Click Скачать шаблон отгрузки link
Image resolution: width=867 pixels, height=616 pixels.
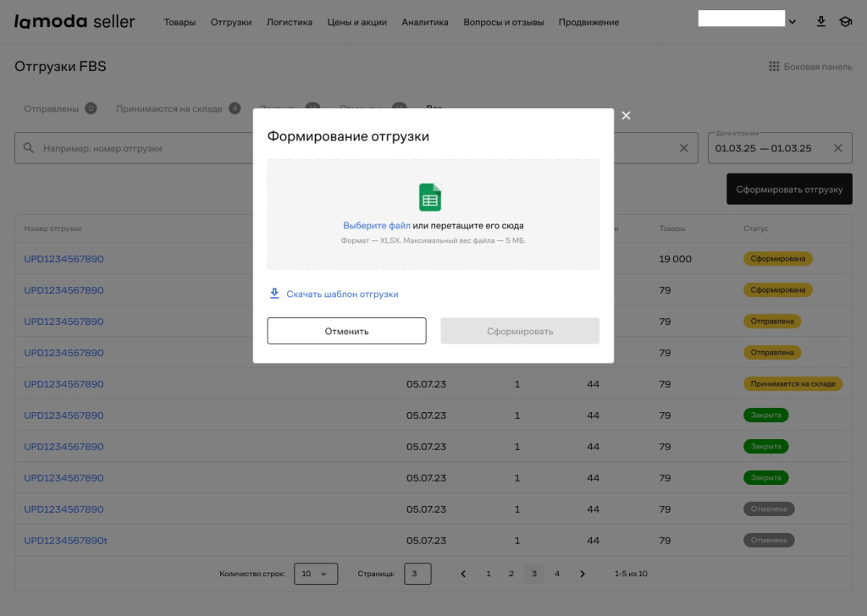click(342, 294)
